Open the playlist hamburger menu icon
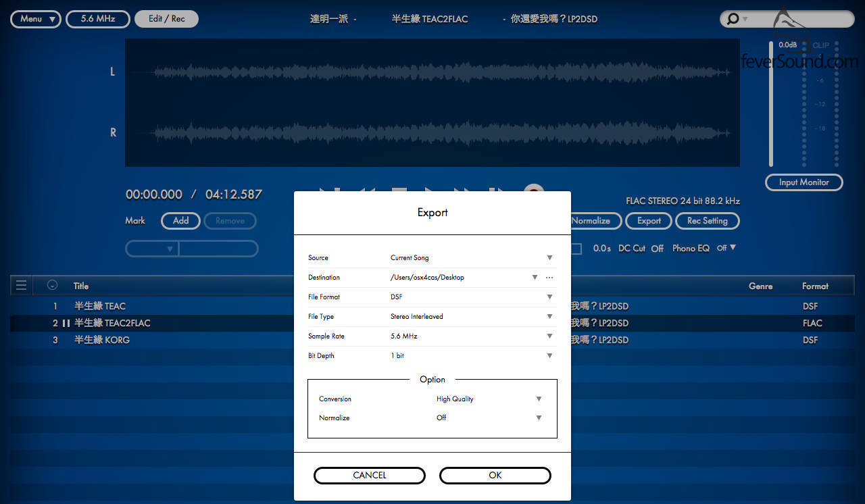 [x=22, y=286]
